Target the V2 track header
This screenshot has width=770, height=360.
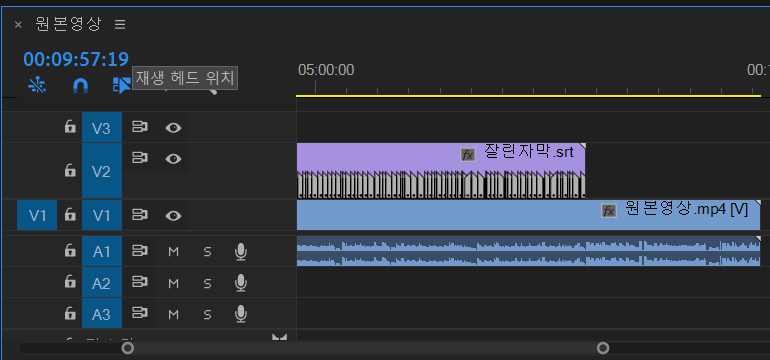[102, 171]
